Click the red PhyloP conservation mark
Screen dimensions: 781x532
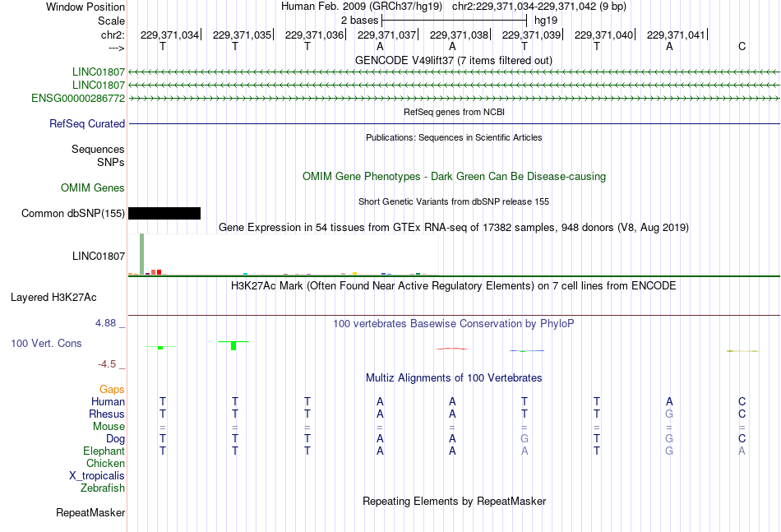point(452,349)
